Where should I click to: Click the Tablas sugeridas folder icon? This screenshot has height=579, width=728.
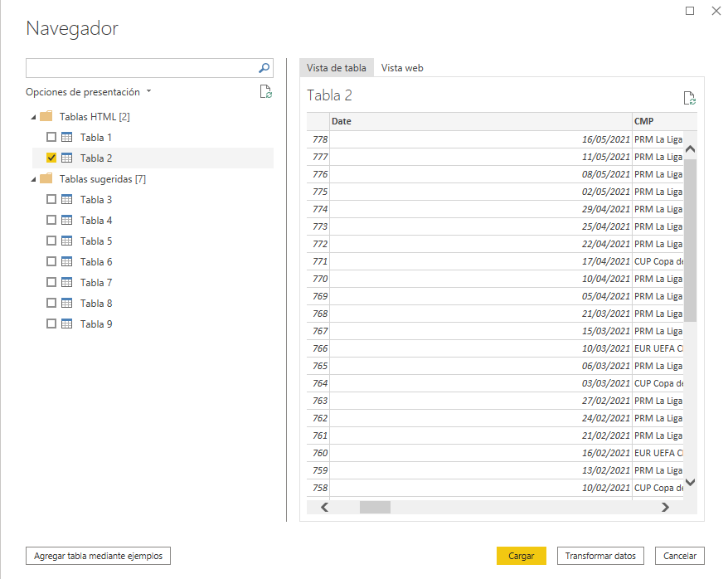[x=46, y=178]
